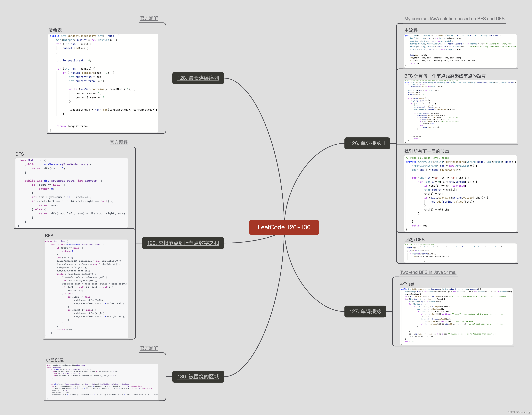Open the Two-end BFS in Java 31ms link

point(428,272)
